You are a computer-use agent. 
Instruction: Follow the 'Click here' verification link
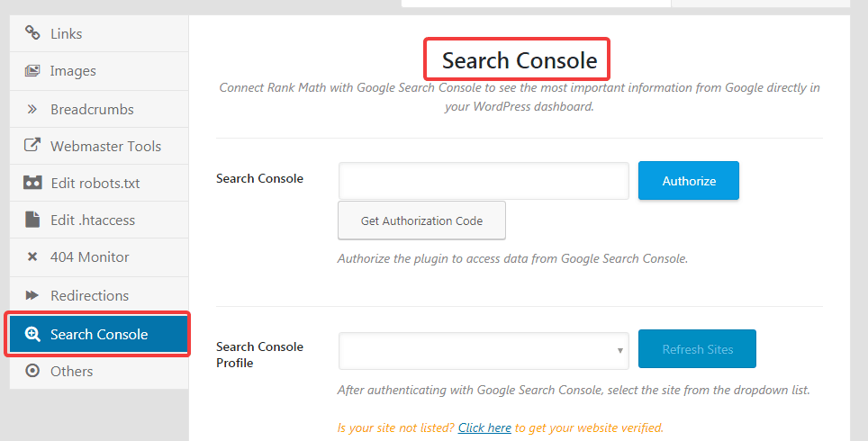(x=484, y=427)
